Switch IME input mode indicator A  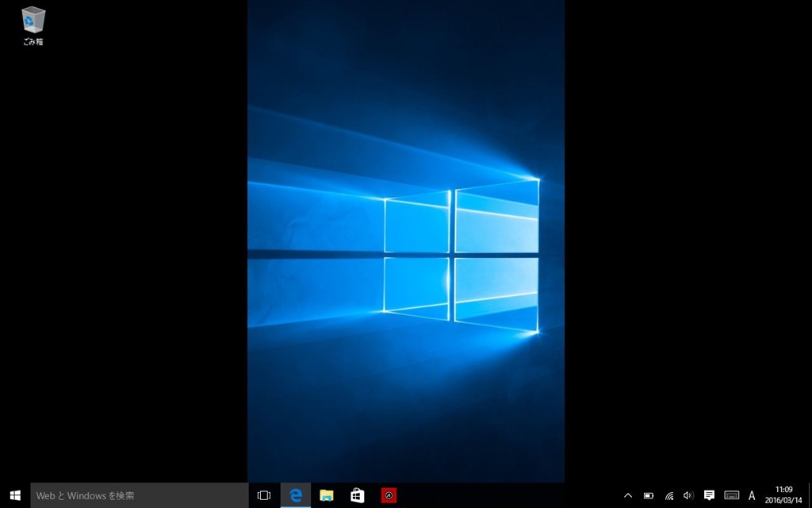[x=752, y=495]
